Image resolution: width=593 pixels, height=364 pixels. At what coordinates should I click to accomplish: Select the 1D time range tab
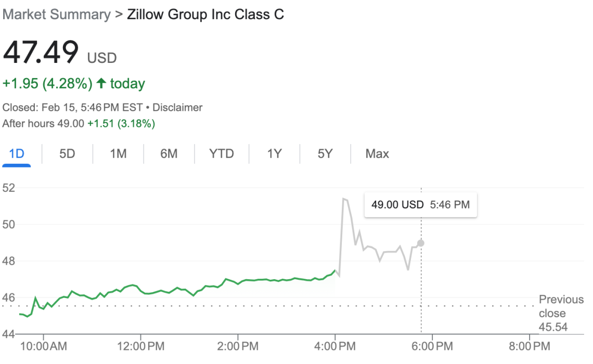point(17,154)
